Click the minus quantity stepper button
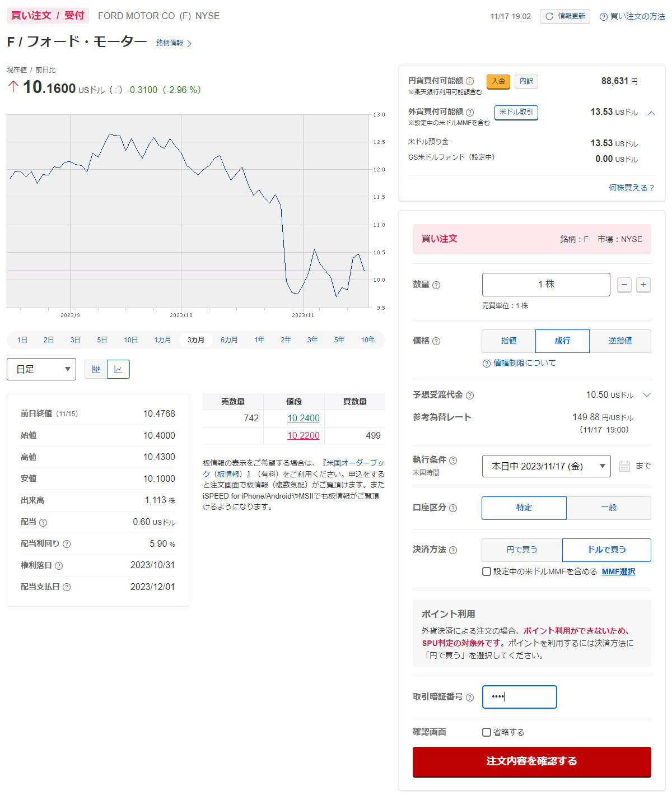Screen dimensions: 672x795 click(624, 285)
